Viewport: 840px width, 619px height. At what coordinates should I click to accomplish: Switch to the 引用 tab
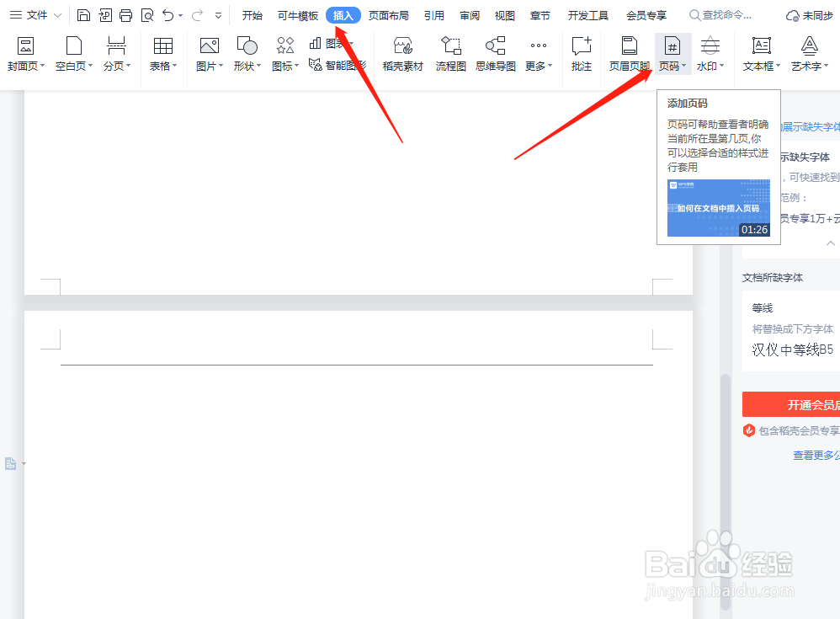(x=434, y=15)
